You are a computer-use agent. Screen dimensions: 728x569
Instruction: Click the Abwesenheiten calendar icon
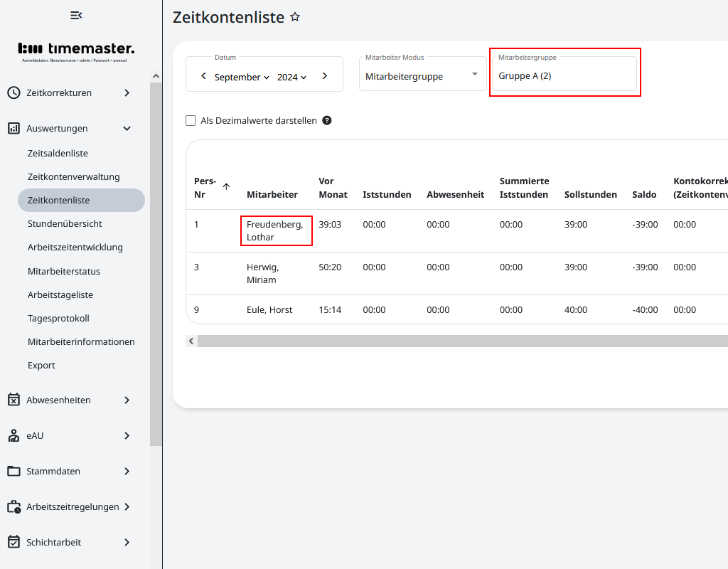(14, 400)
